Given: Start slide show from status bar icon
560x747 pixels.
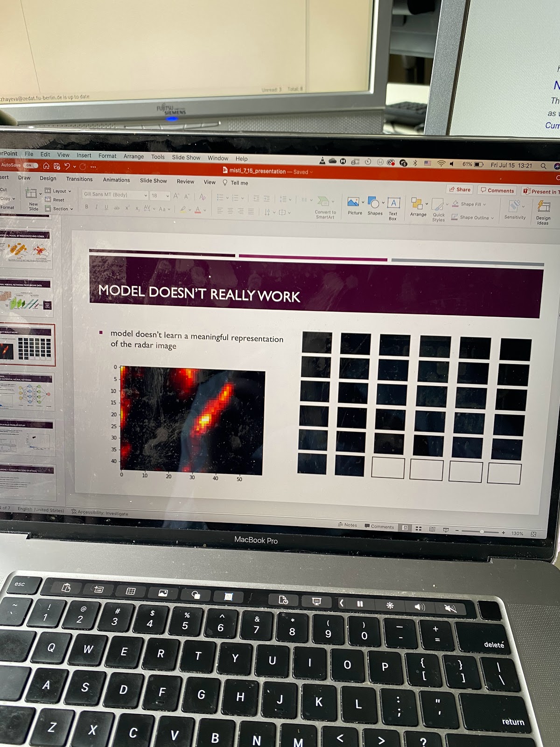Looking at the screenshot, I should (446, 530).
